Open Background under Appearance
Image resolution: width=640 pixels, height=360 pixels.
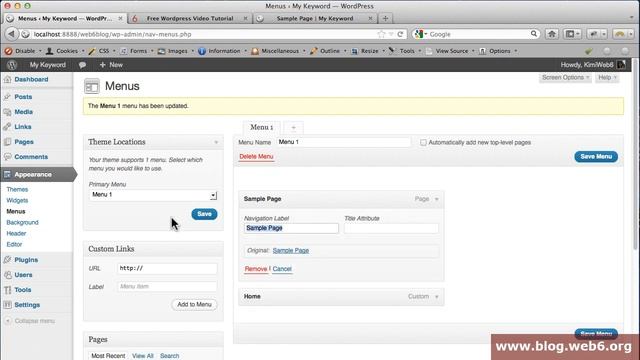(x=22, y=222)
